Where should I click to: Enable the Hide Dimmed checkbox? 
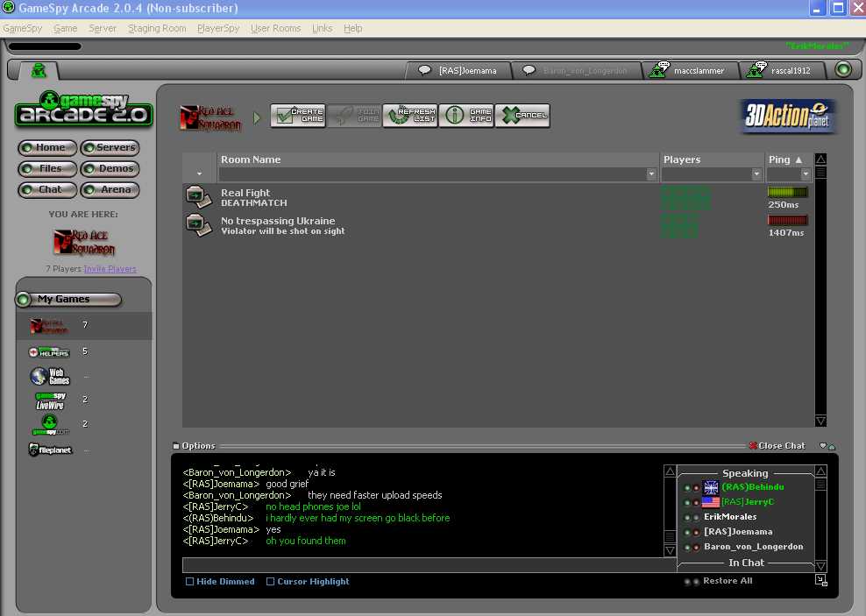(189, 581)
